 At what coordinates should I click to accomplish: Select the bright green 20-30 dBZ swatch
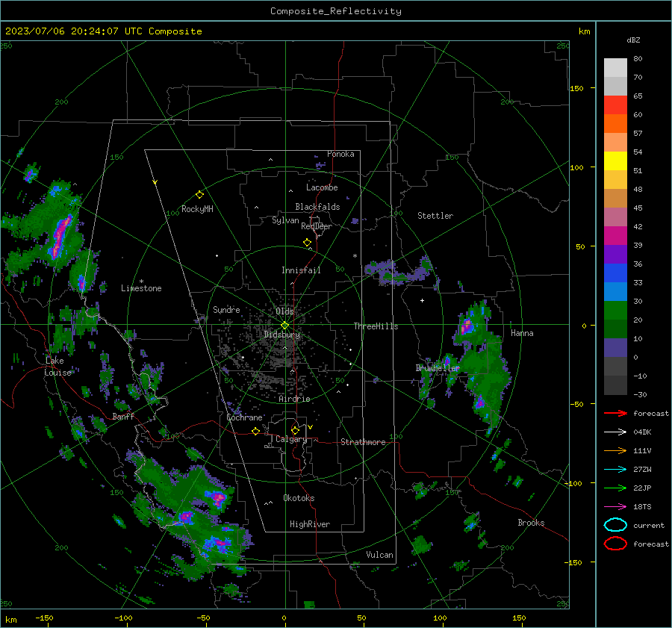pos(615,310)
